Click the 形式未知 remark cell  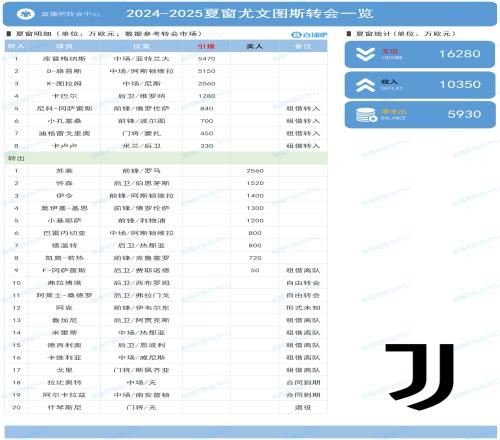tap(303, 308)
